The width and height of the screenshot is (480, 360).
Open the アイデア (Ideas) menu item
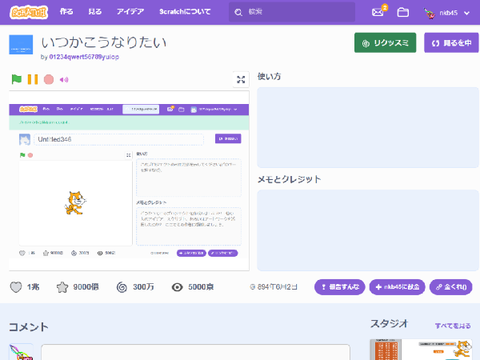(130, 12)
